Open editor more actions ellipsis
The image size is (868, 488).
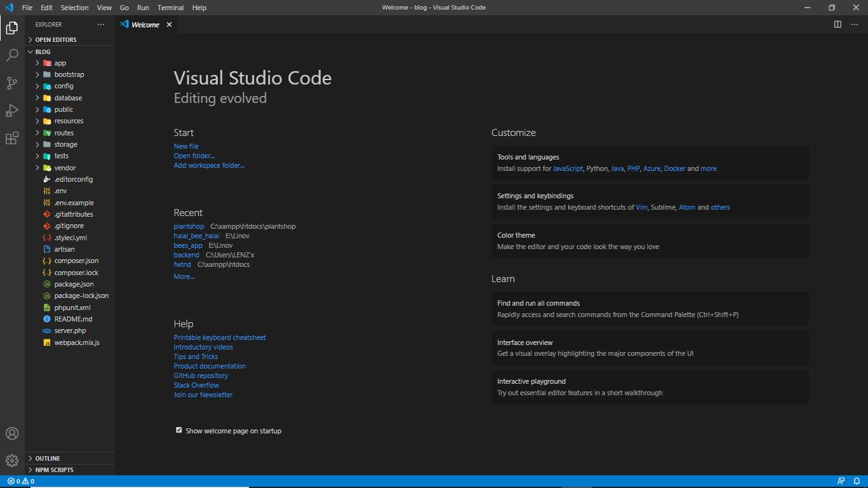point(855,24)
